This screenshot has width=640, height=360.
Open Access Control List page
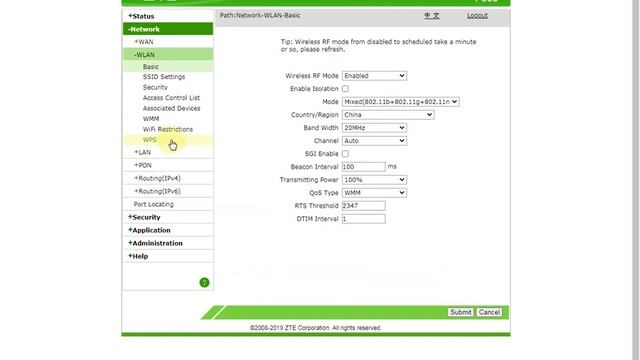click(171, 98)
